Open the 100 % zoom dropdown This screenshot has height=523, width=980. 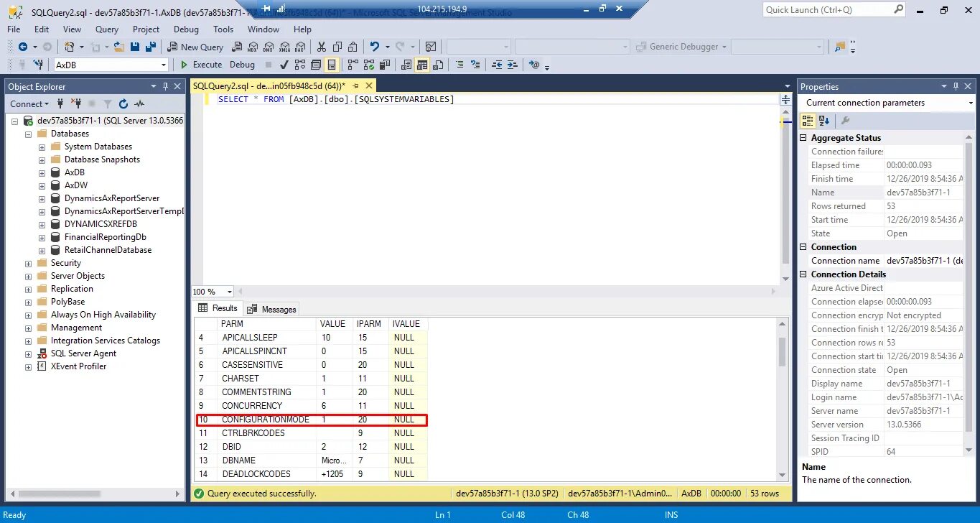[x=230, y=292]
